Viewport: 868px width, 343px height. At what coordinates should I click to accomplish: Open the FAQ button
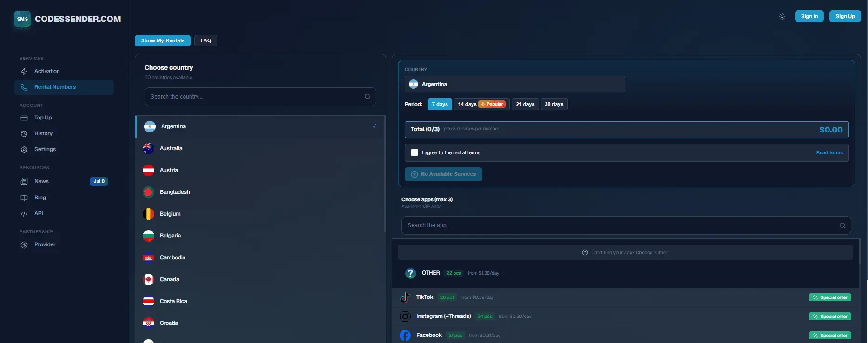pos(206,40)
